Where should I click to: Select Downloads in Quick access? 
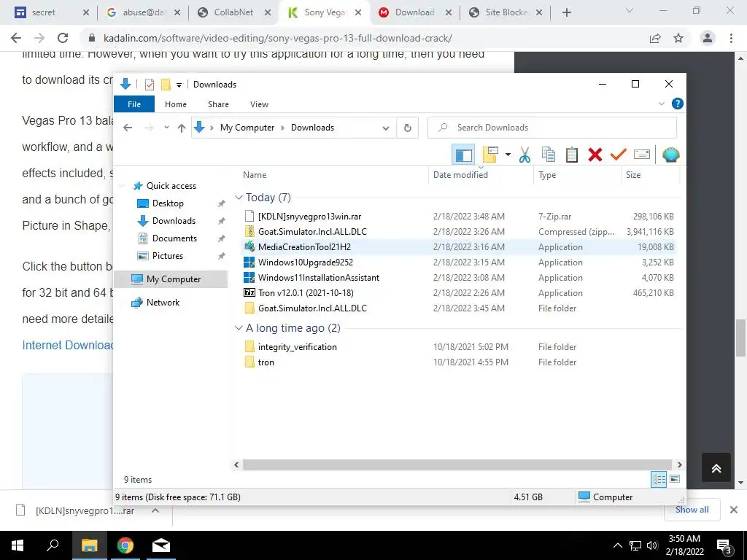coord(174,221)
